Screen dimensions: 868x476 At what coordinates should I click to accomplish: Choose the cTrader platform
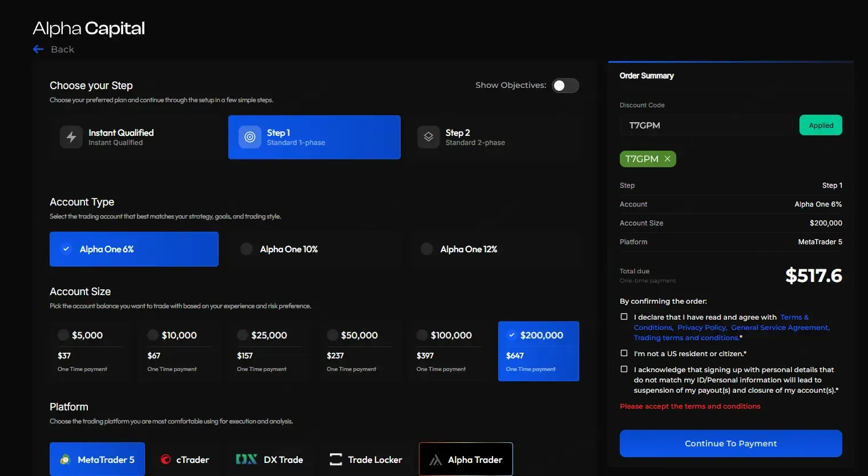tap(185, 459)
